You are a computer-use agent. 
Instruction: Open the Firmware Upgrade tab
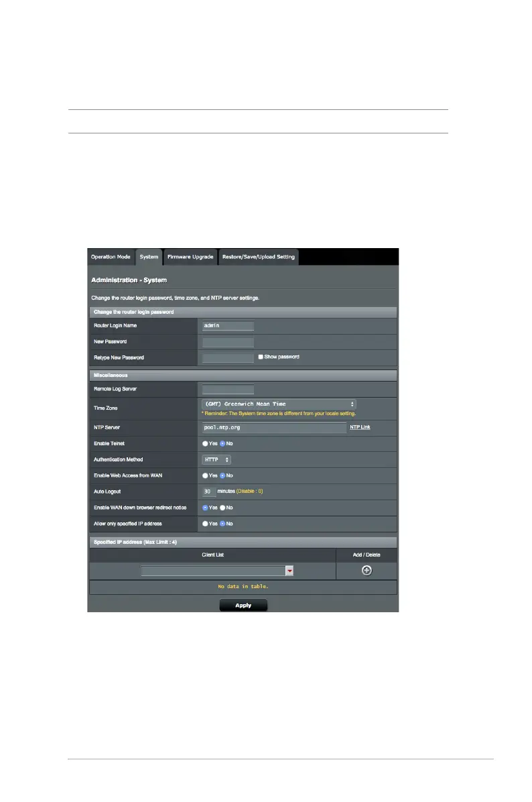coord(190,257)
